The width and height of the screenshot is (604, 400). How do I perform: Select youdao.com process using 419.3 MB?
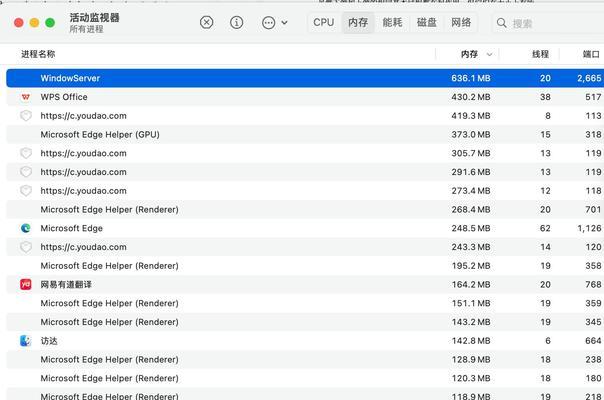pos(83,116)
